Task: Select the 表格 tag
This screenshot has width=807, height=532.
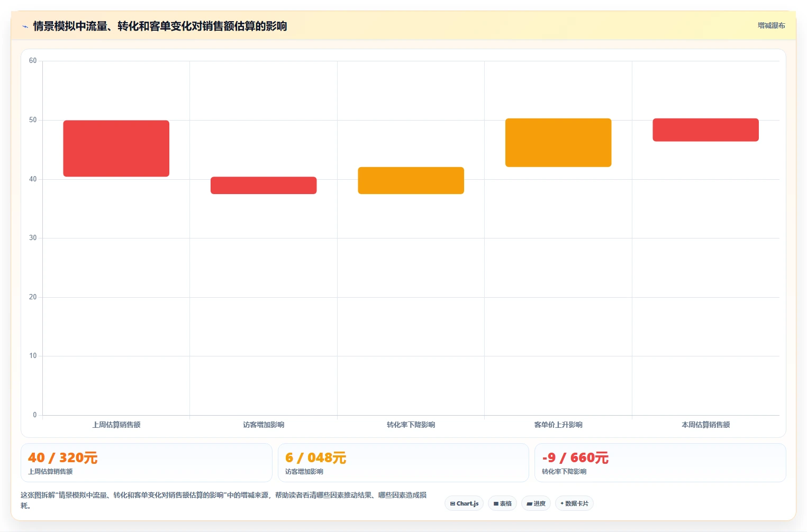Action: tap(502, 503)
